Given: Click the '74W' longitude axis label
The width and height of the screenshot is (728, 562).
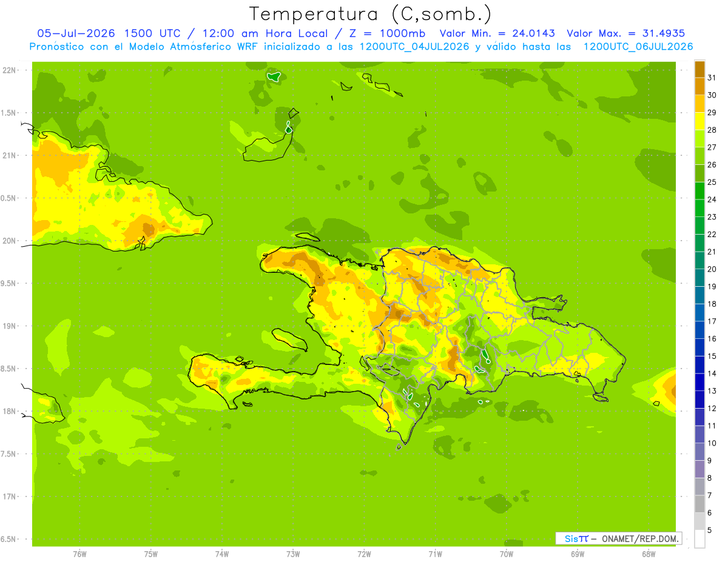Looking at the screenshot, I should pyautogui.click(x=222, y=554).
